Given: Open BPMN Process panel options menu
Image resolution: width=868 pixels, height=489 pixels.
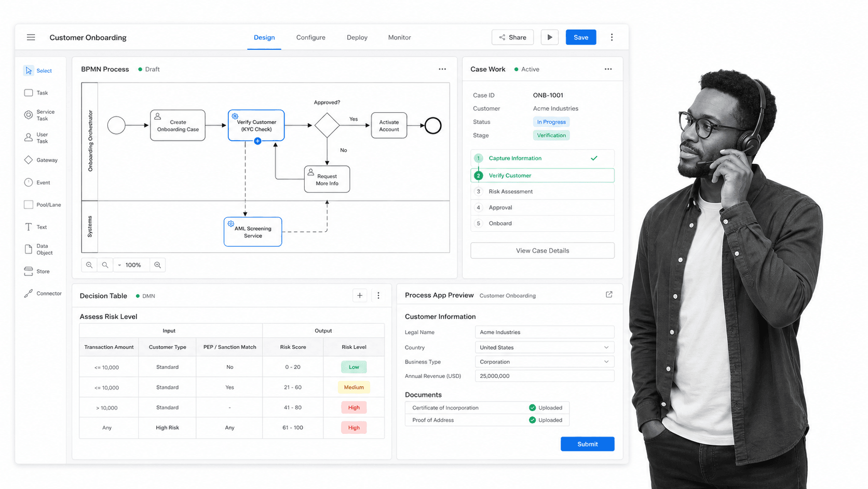Looking at the screenshot, I should 442,69.
